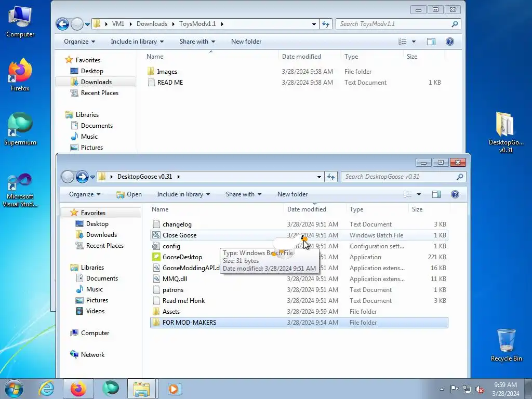Image resolution: width=532 pixels, height=399 pixels.
Task: Select the DesktopGoose v0.31 desktop folder
Action: click(x=506, y=132)
